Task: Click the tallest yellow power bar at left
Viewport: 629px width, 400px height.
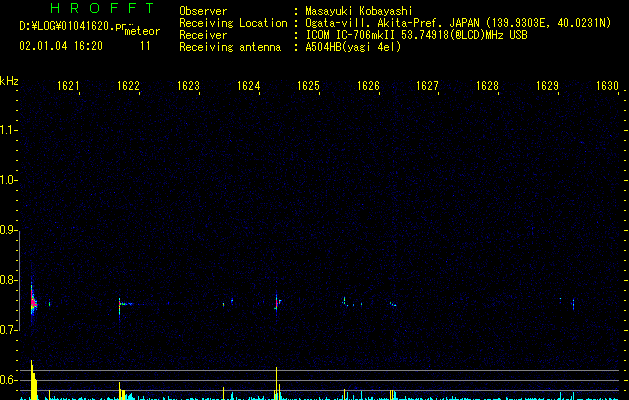Action: coord(32,380)
